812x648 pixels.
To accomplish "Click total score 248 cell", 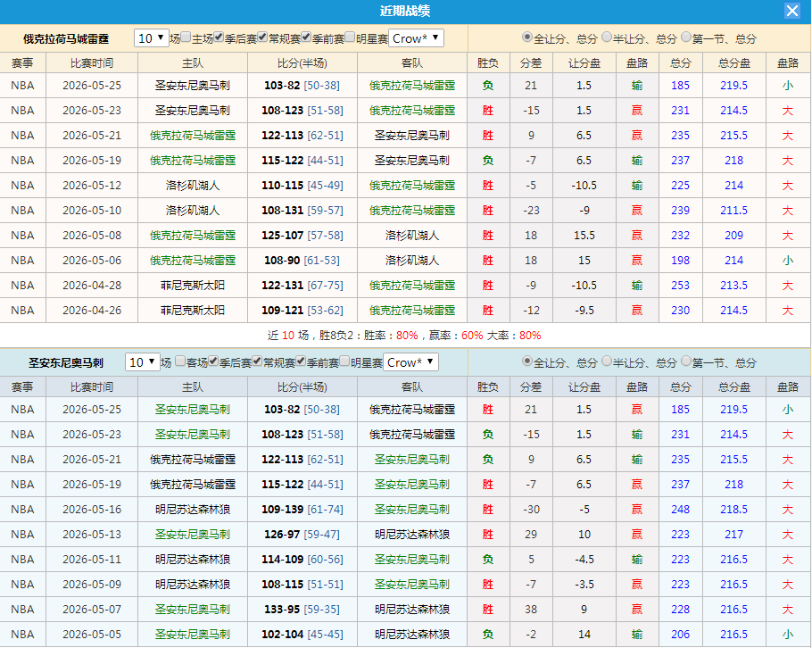I will tap(681, 509).
